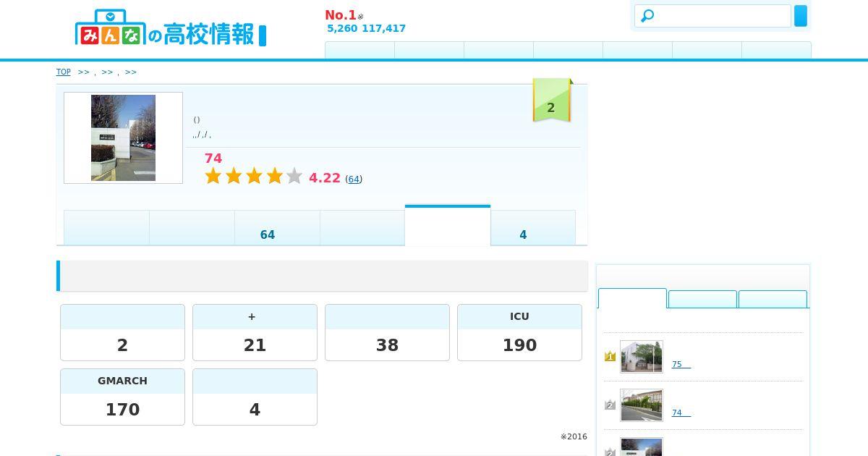Screen dimensions: 868x456
Task: Select the GMARCH card showing 170
Action: pos(122,397)
